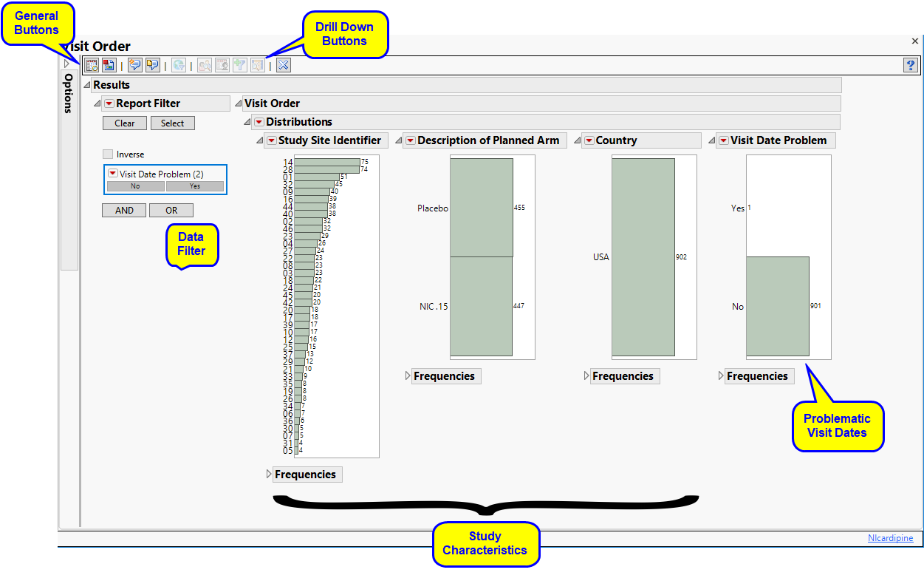Click the blue X icon in toolbar
Screen dimensions: 924x578
284,65
